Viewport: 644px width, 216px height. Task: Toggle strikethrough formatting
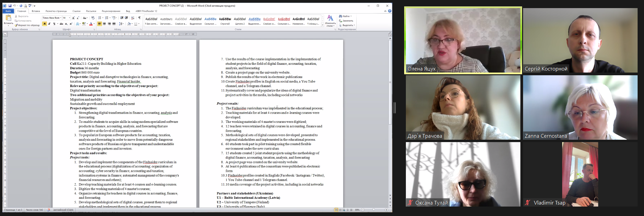click(61, 24)
